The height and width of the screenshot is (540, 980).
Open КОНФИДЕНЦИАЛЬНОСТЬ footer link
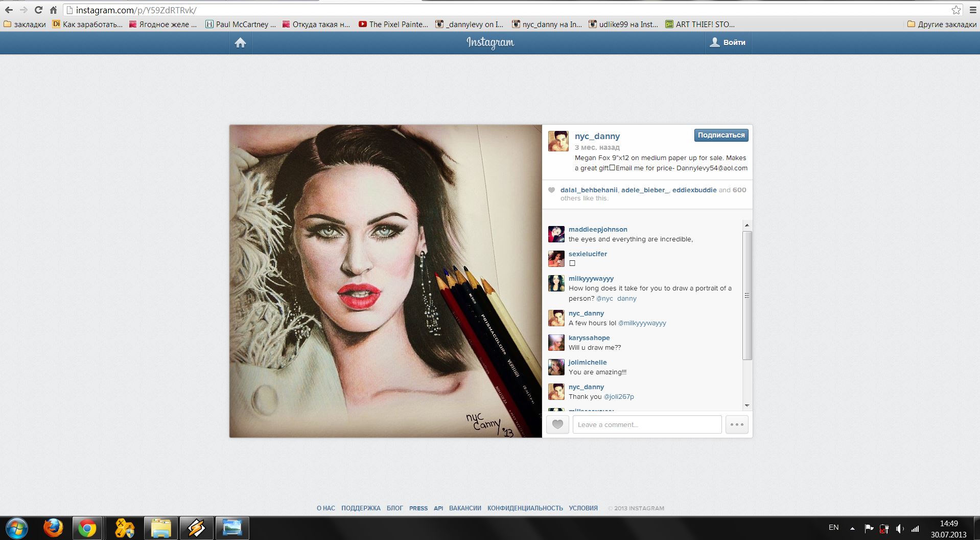click(525, 508)
